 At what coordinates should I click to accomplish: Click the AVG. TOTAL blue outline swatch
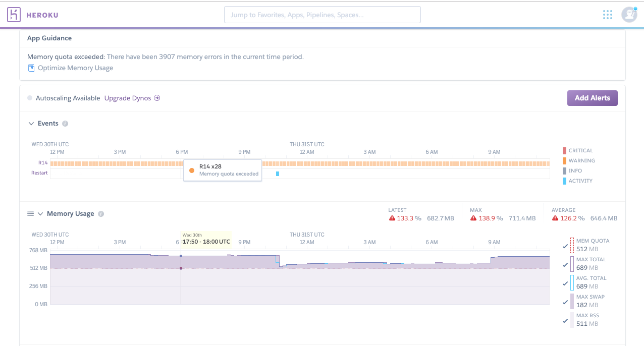click(x=572, y=282)
